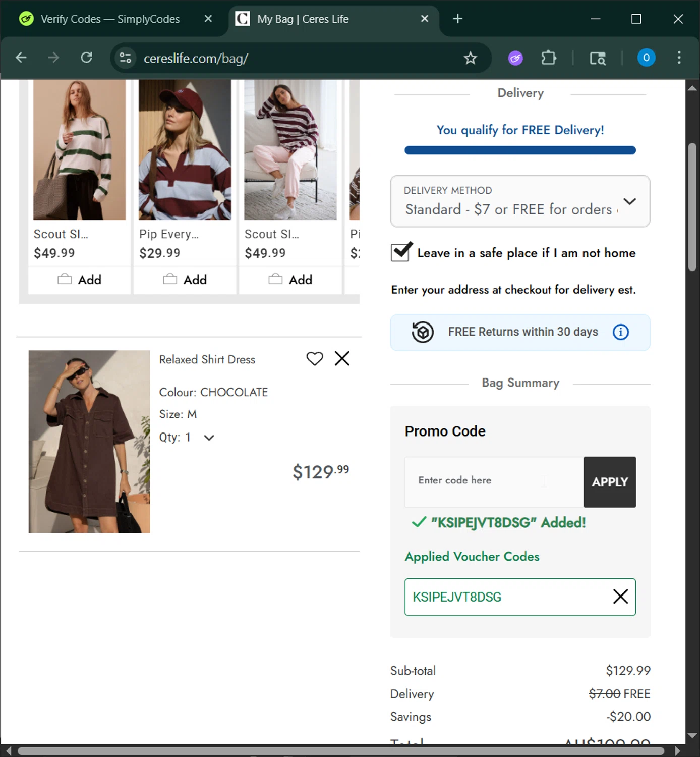Click the horizontal scrollbar at bottom
The height and width of the screenshot is (757, 700).
point(341,751)
